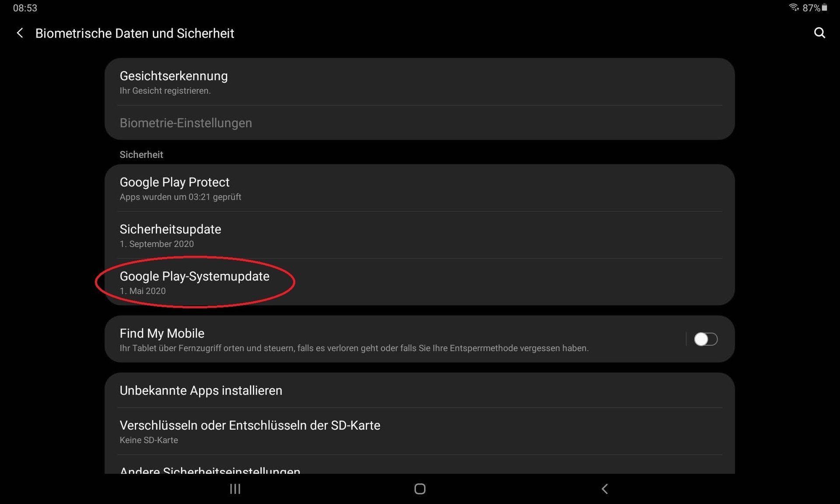Open Google Play Protect
840x504 pixels.
coord(420,188)
